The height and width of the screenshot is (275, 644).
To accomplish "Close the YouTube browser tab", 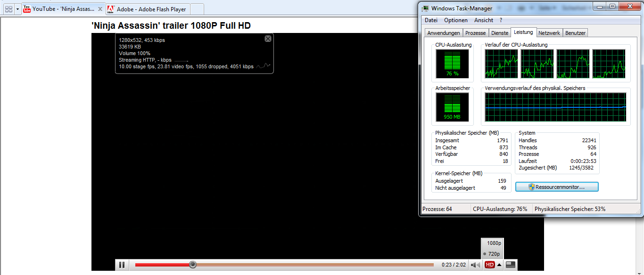I will 100,9.
